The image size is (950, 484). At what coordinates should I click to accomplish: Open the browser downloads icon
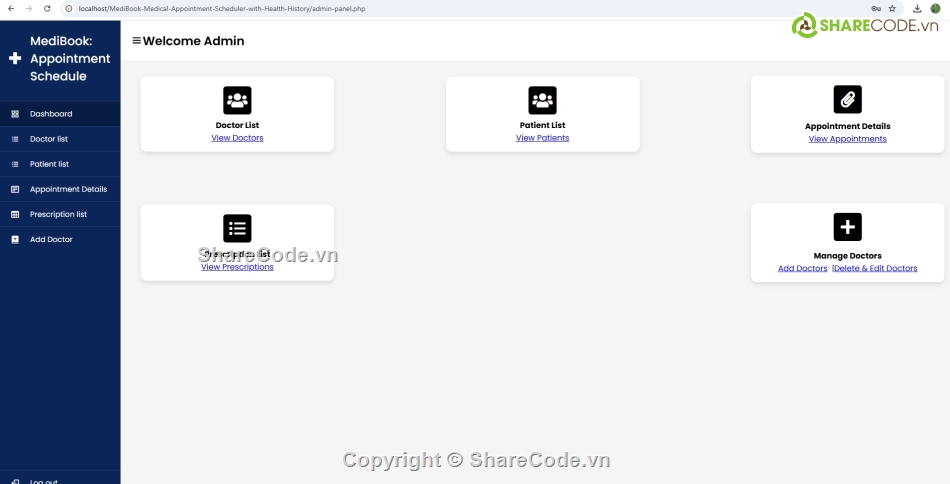pos(917,8)
